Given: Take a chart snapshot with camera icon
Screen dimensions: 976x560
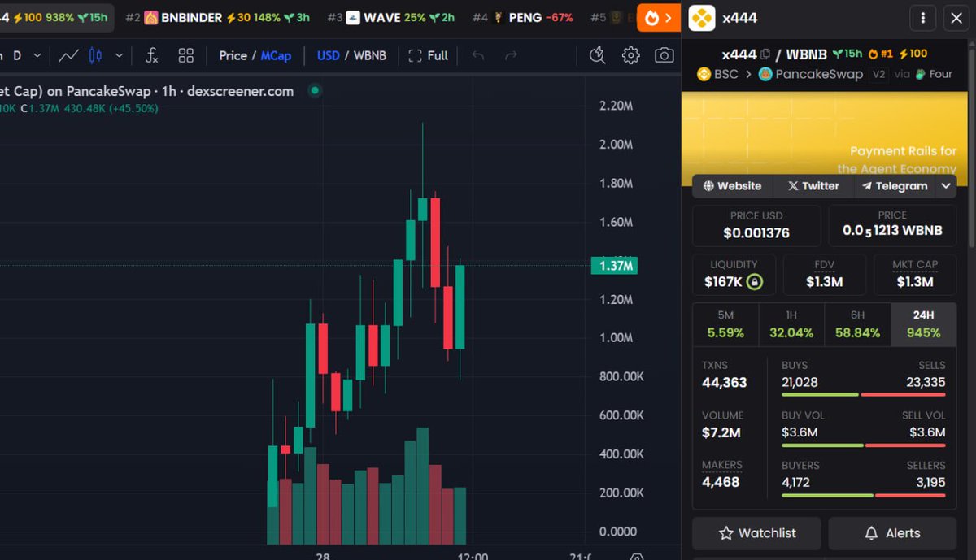Looking at the screenshot, I should click(x=664, y=55).
